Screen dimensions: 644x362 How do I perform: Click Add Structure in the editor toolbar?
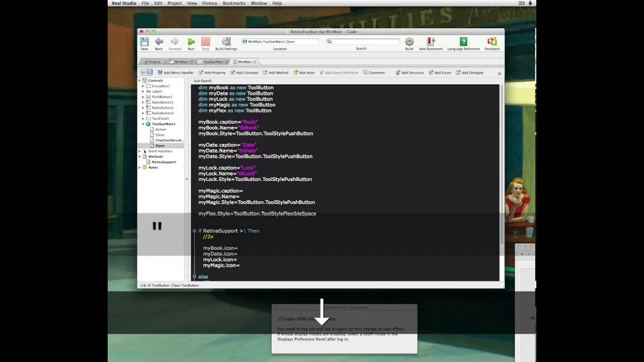click(x=410, y=72)
